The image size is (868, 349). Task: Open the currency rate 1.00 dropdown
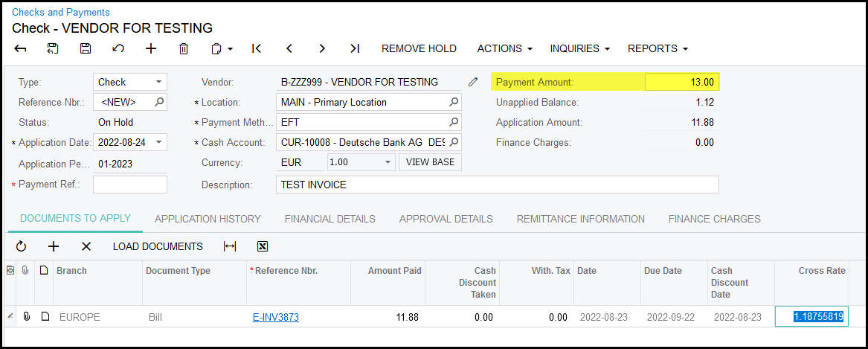coord(387,162)
